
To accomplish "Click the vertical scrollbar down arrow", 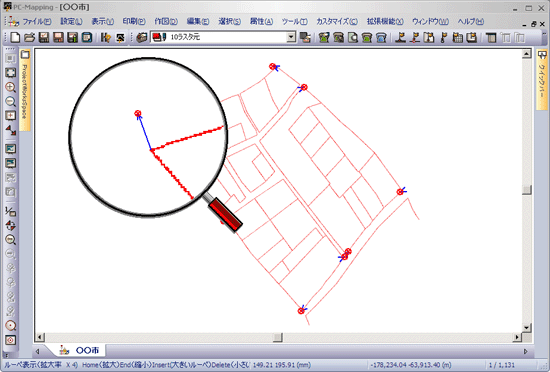I will (x=526, y=327).
